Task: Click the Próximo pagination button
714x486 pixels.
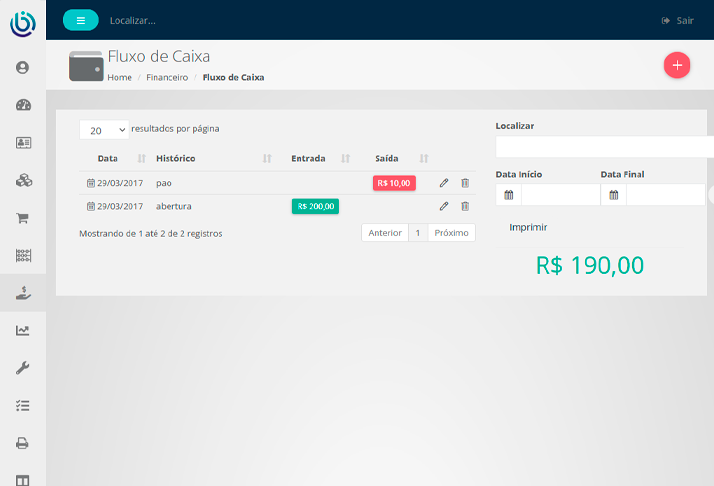Action: click(451, 233)
